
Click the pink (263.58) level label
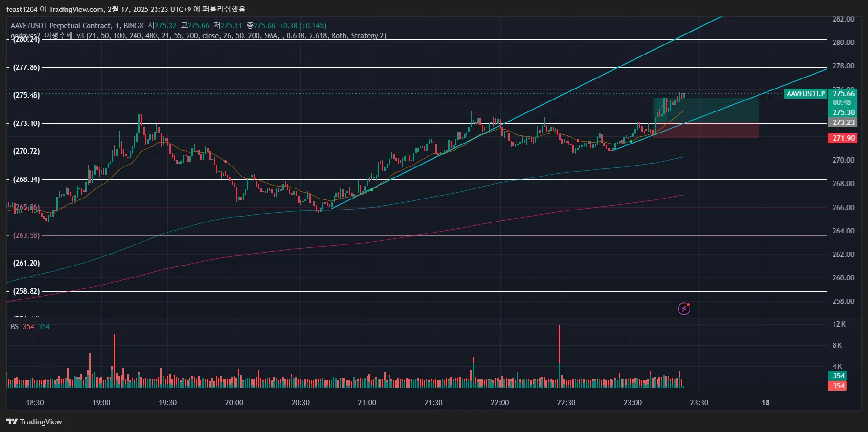pos(26,235)
